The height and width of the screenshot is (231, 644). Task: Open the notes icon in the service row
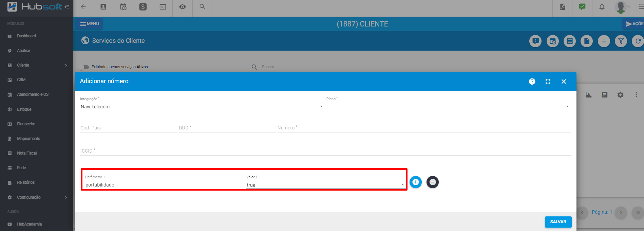pyautogui.click(x=605, y=95)
